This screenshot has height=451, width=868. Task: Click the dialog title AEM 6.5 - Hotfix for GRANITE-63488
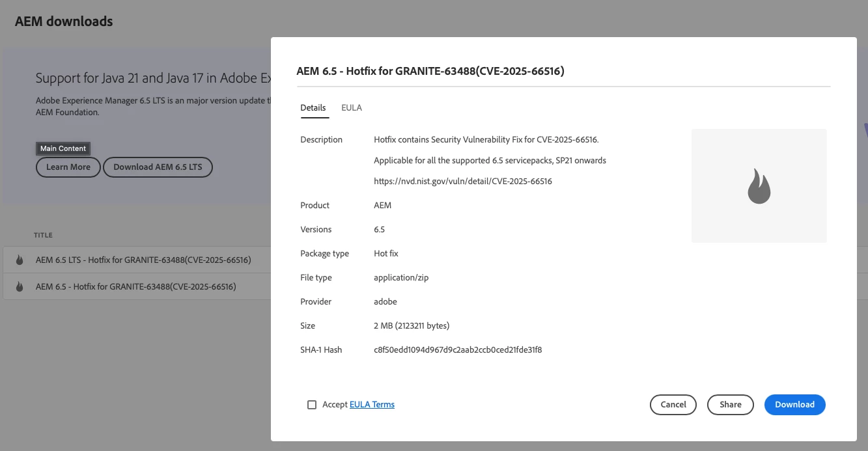[x=430, y=72]
